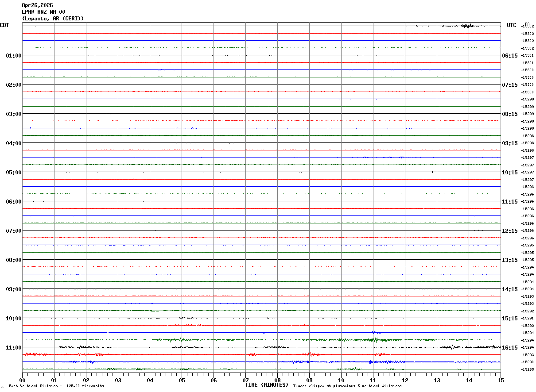
Task: Select the 06:15 UTC time label
Action: coord(509,56)
